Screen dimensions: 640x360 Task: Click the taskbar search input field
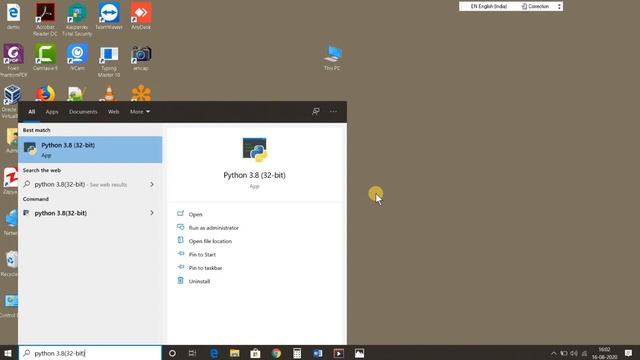coord(90,353)
